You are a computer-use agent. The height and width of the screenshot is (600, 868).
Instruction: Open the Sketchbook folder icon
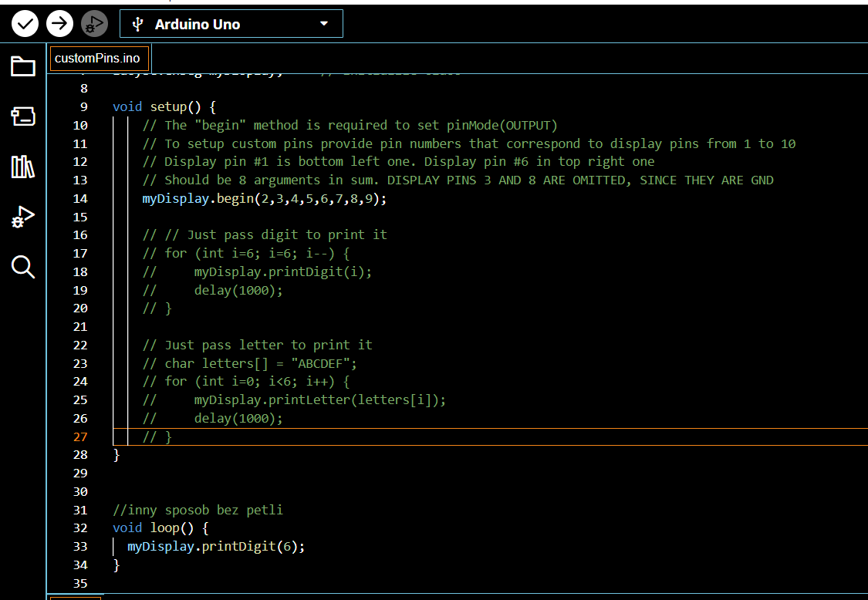pos(23,66)
